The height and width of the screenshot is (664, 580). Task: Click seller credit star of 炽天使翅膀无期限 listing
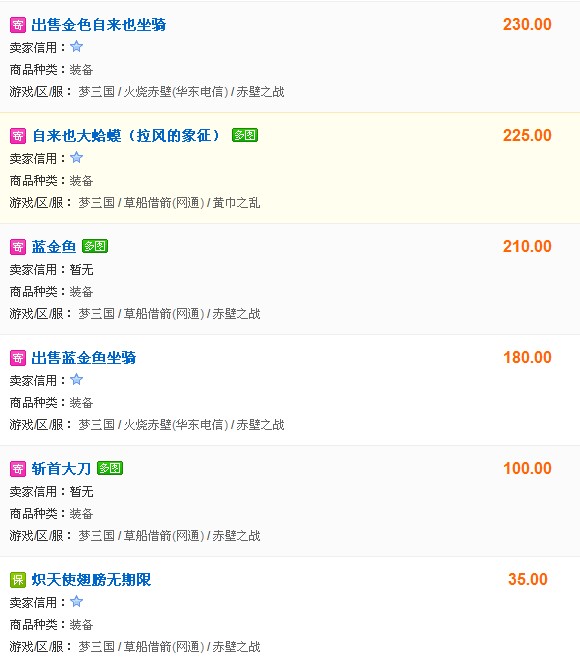(x=76, y=601)
